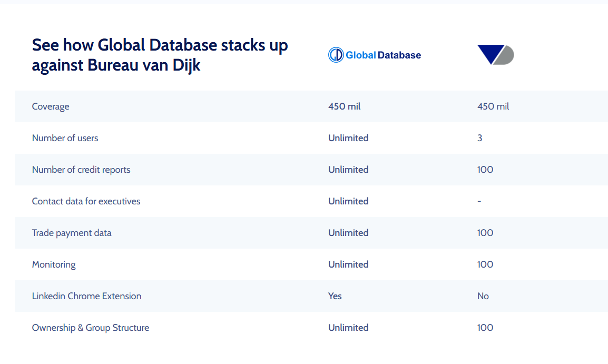
Task: Click the Bureau van Dijk users value 3
Action: point(479,138)
